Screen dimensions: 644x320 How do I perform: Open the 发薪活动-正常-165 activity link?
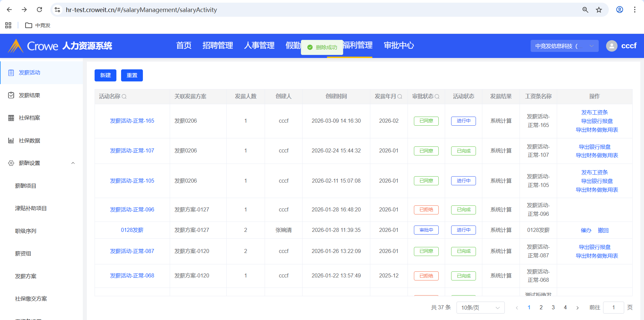(x=132, y=121)
